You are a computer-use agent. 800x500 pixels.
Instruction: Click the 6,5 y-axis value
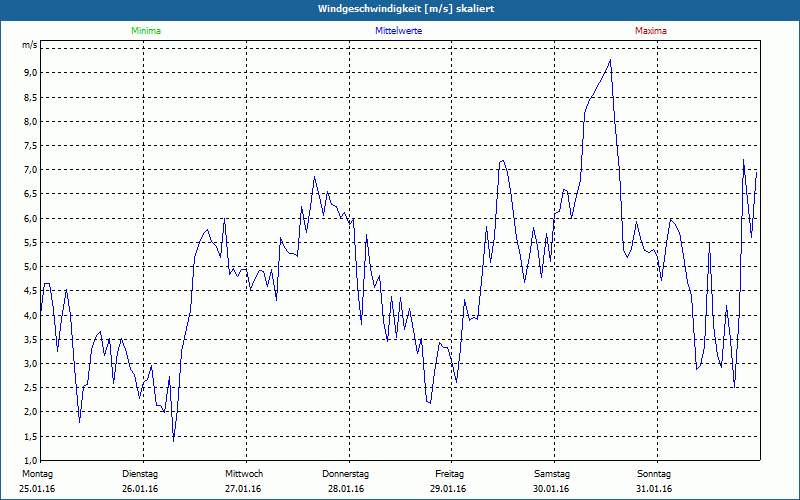pyautogui.click(x=30, y=194)
